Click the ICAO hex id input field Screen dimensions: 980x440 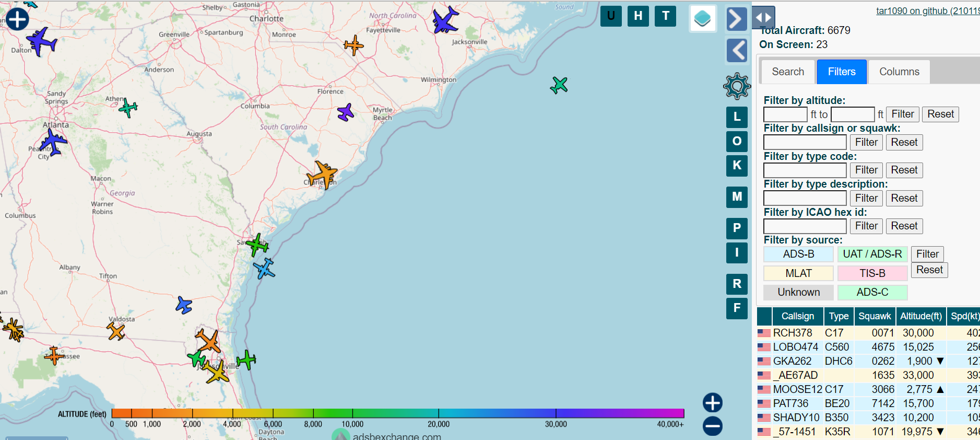pos(805,226)
